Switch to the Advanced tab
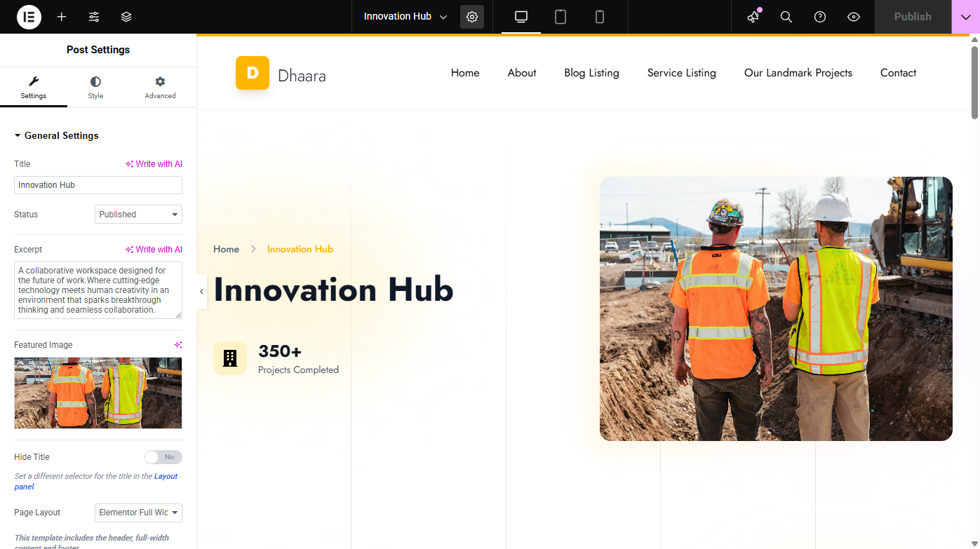Image resolution: width=980 pixels, height=549 pixels. pos(160,88)
